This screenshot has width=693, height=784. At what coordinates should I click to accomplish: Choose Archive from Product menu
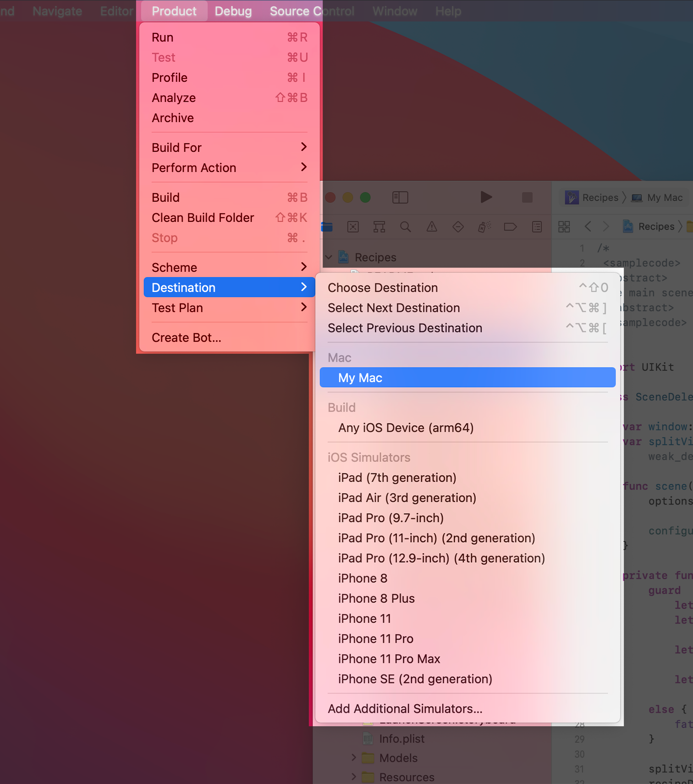[x=229, y=118]
